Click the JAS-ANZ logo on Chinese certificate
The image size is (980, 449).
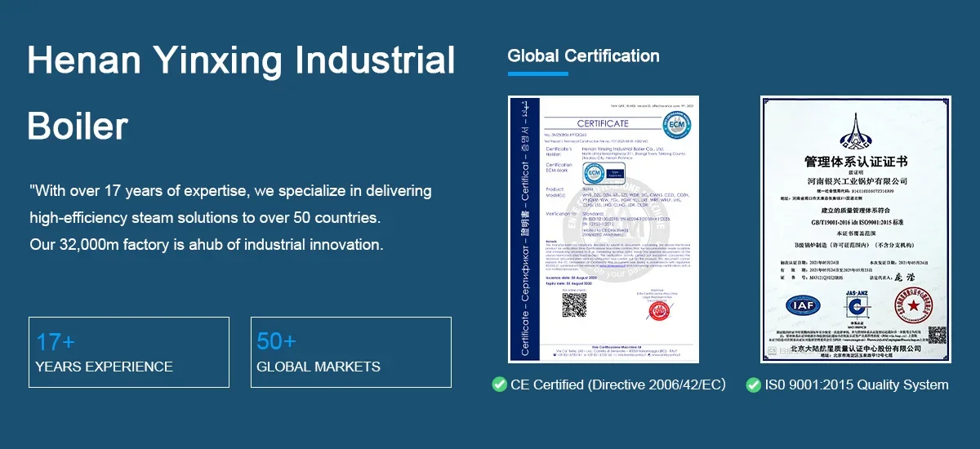856,304
